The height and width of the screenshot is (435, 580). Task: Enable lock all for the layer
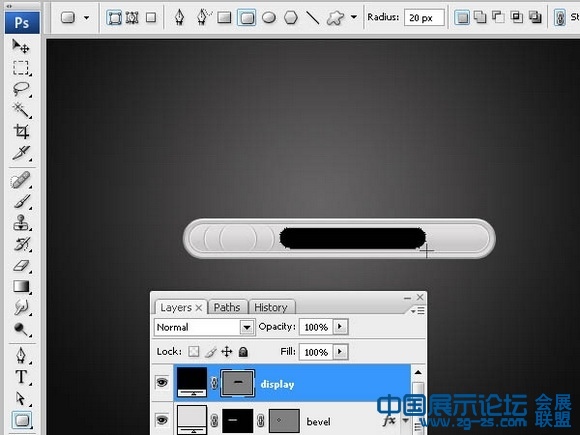pos(243,351)
